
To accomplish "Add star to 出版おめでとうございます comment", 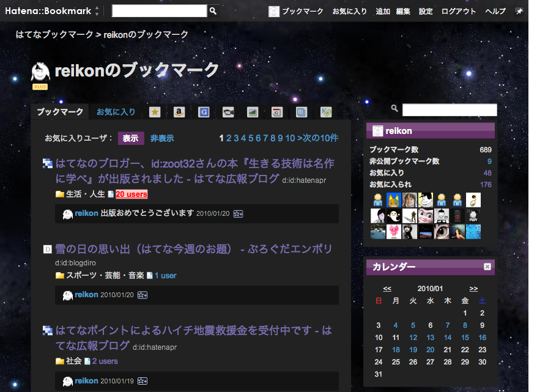I will coord(238,214).
